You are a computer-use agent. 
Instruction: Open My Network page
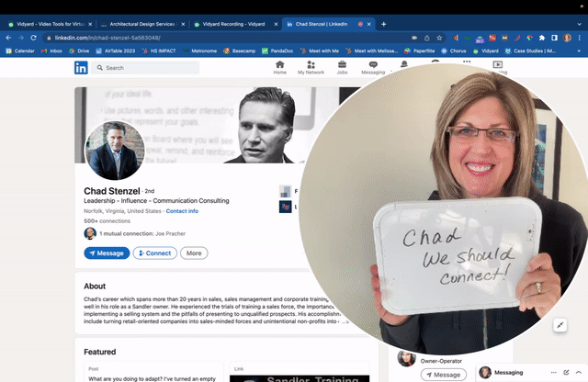tap(311, 67)
